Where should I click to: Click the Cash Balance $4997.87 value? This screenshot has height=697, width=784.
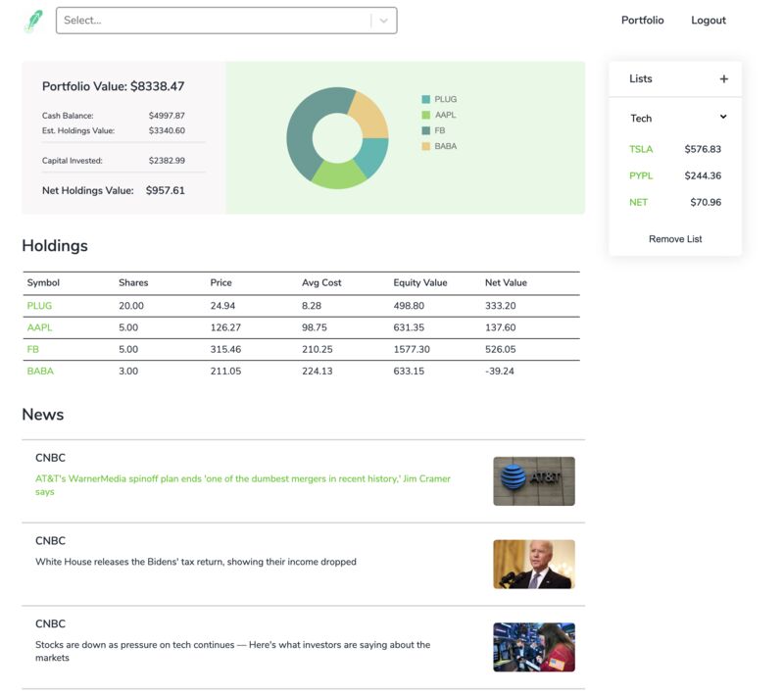(167, 116)
